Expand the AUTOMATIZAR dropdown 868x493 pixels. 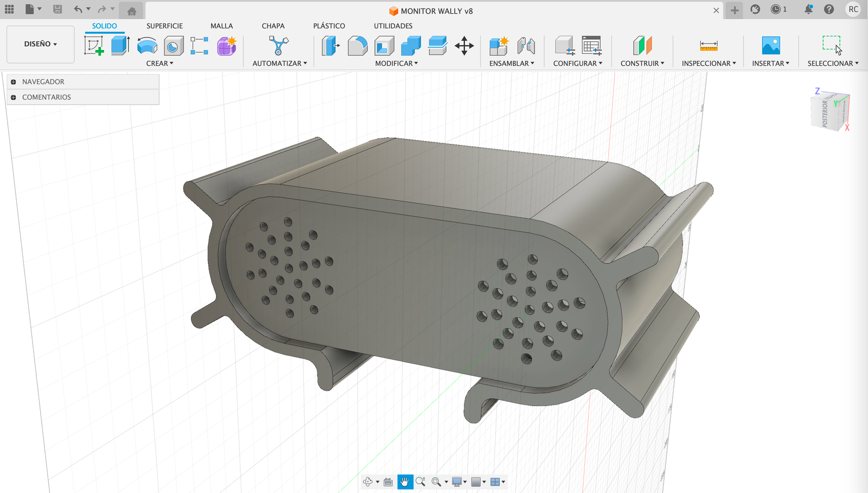click(279, 64)
